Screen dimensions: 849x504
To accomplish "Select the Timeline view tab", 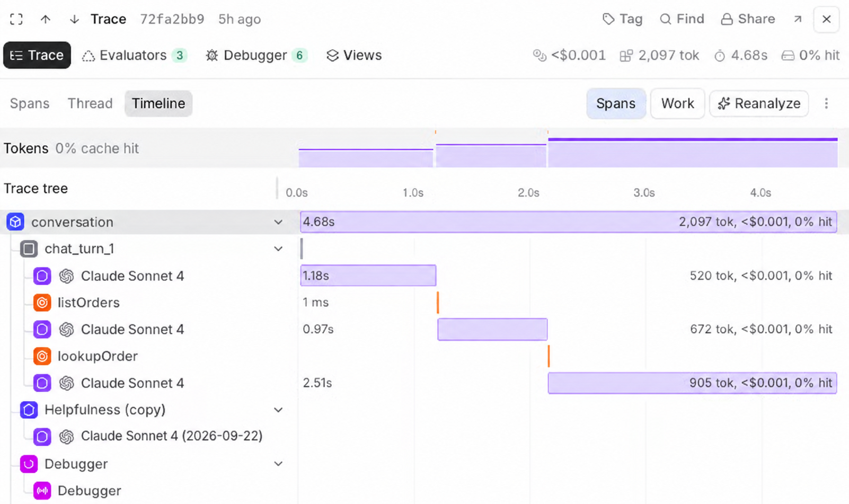I will coord(158,103).
